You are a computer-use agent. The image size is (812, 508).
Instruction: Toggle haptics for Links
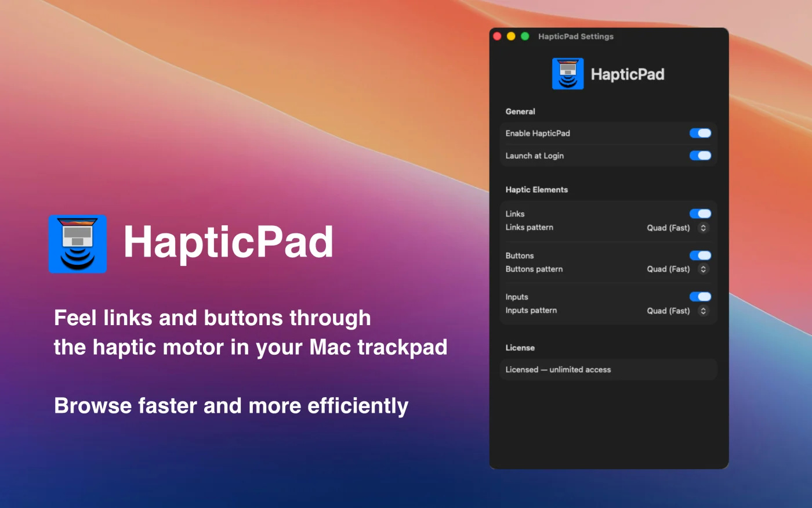(x=700, y=214)
